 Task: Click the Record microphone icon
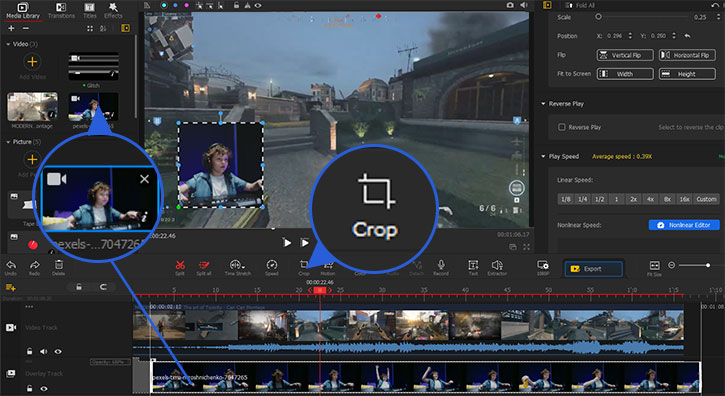coord(441,265)
